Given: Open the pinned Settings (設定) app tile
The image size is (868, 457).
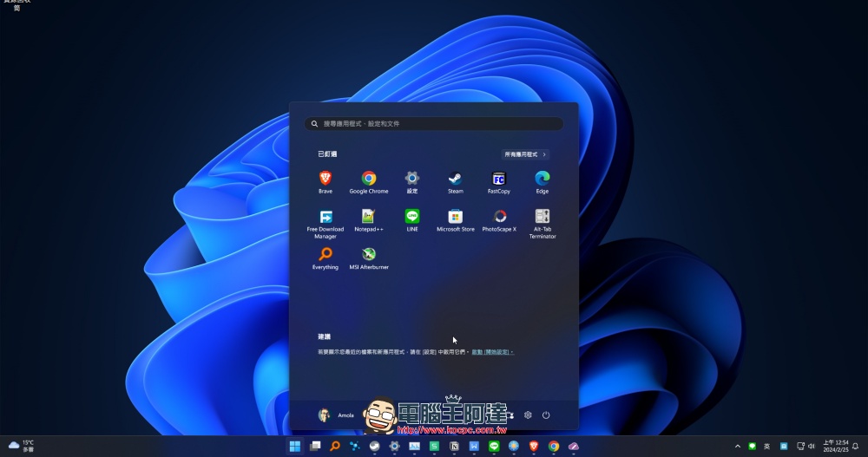Looking at the screenshot, I should tap(411, 182).
